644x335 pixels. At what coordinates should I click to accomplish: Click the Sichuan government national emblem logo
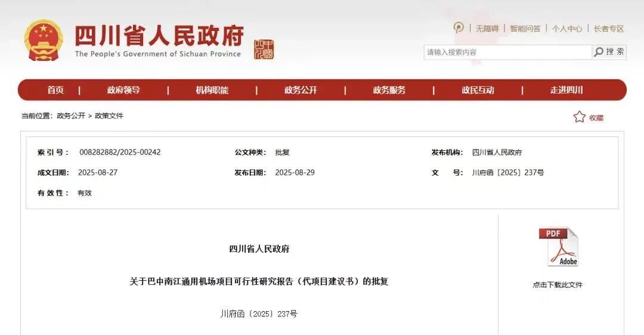click(x=43, y=40)
